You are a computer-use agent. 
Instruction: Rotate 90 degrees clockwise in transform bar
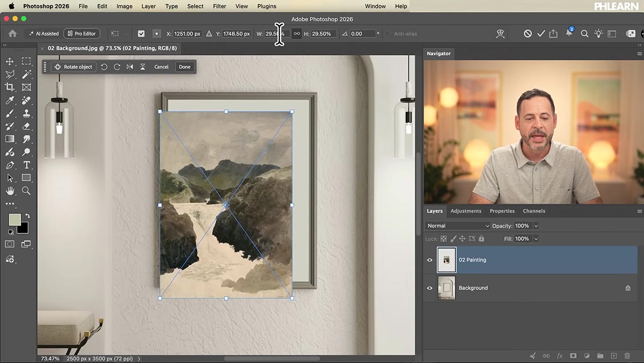pyautogui.click(x=116, y=67)
